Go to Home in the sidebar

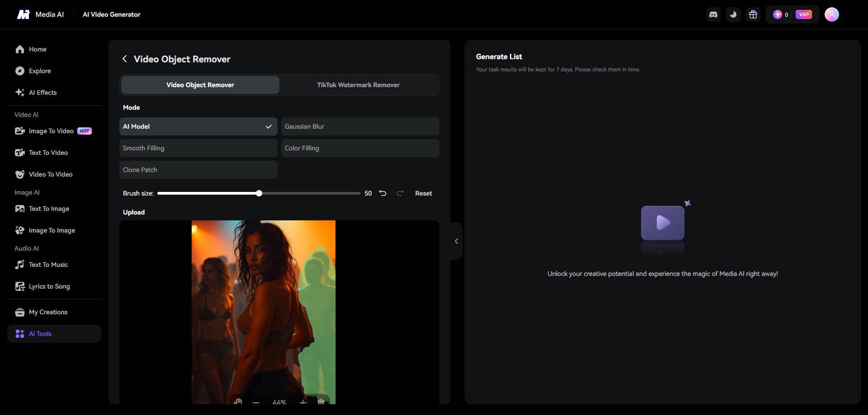point(54,49)
